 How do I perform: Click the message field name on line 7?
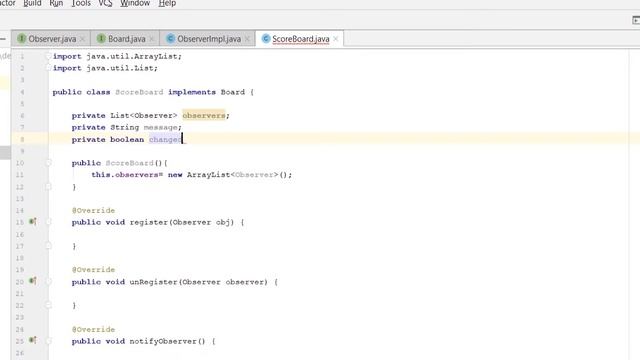point(160,127)
